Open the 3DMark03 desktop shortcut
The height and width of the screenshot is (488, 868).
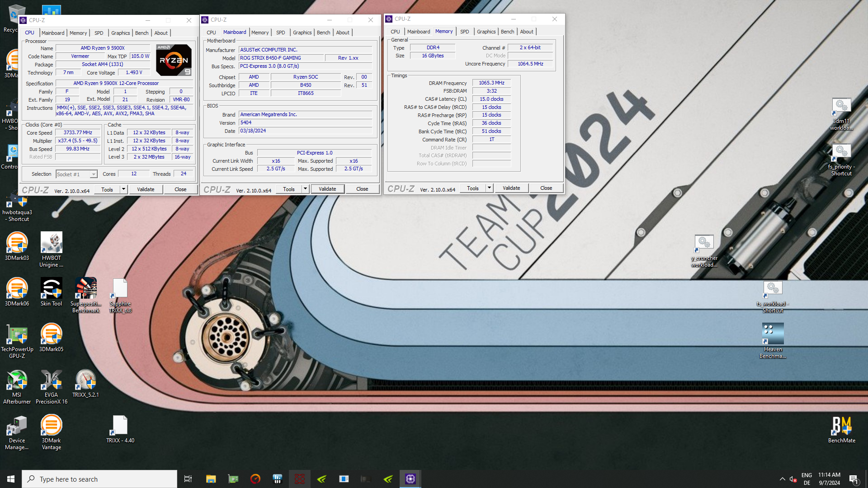tap(17, 246)
